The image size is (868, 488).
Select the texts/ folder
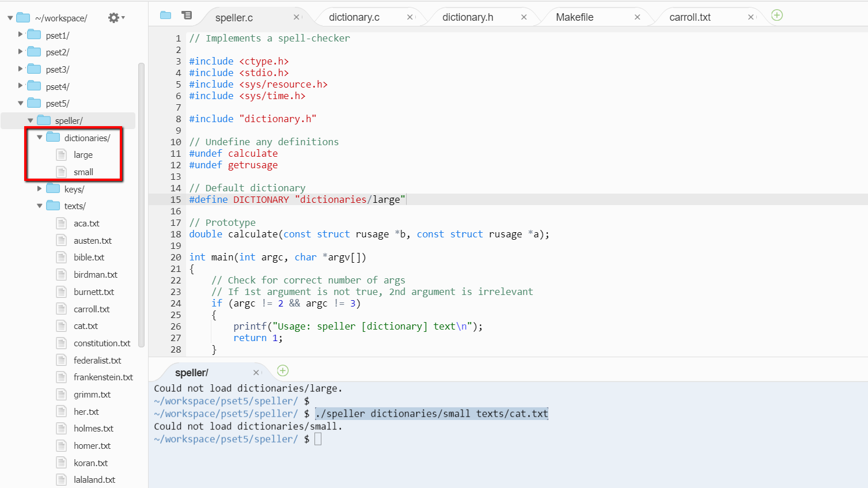tap(75, 206)
